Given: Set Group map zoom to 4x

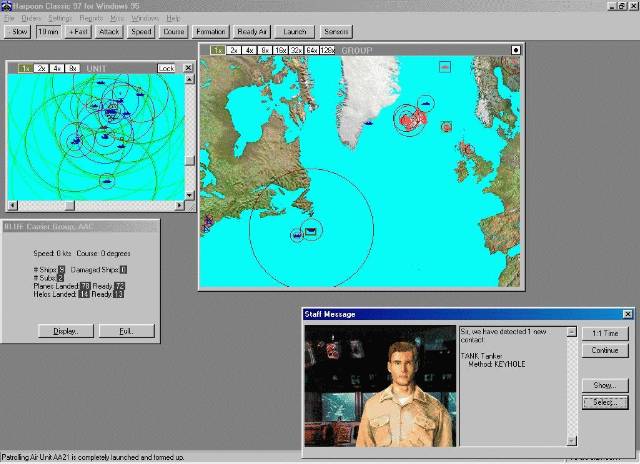Looking at the screenshot, I should [249, 50].
